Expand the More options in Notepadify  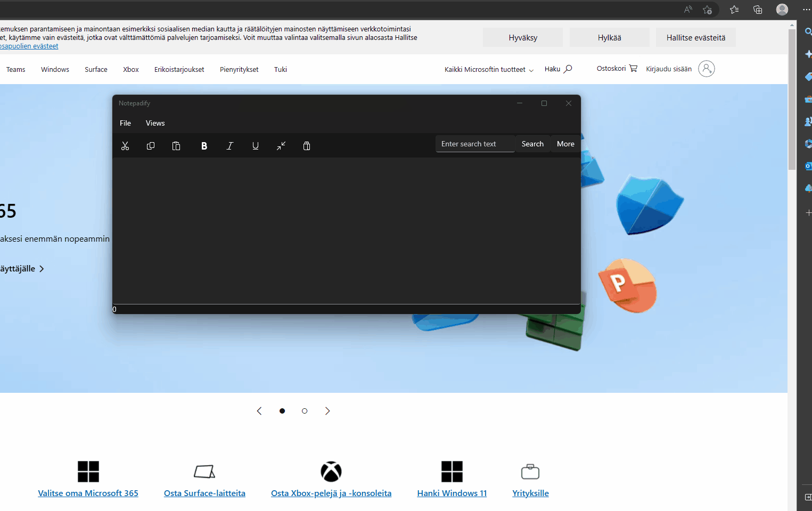[x=565, y=144]
